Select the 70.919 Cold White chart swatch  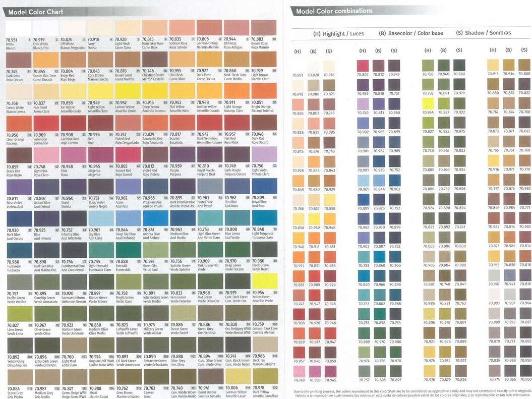coord(46,28)
